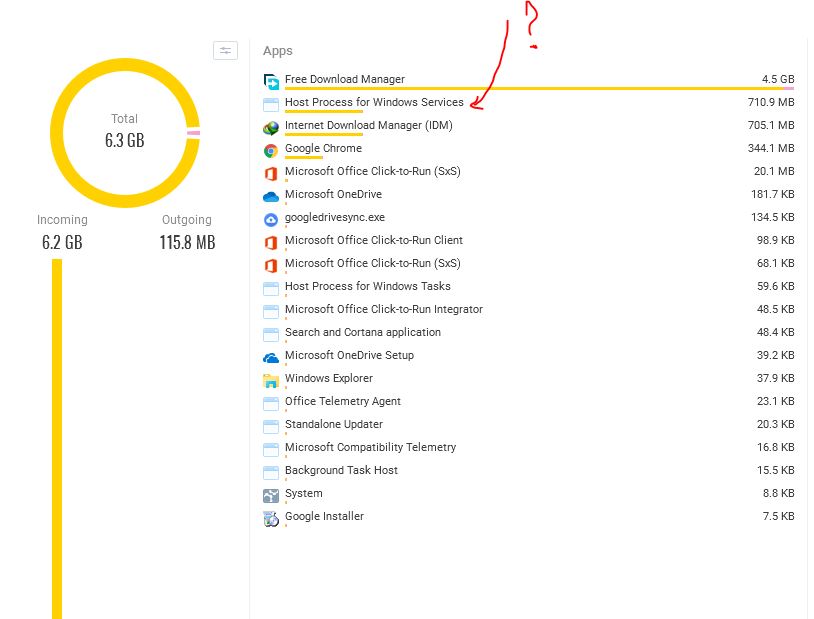Select Microsoft OneDrive Setup entry

349,355
